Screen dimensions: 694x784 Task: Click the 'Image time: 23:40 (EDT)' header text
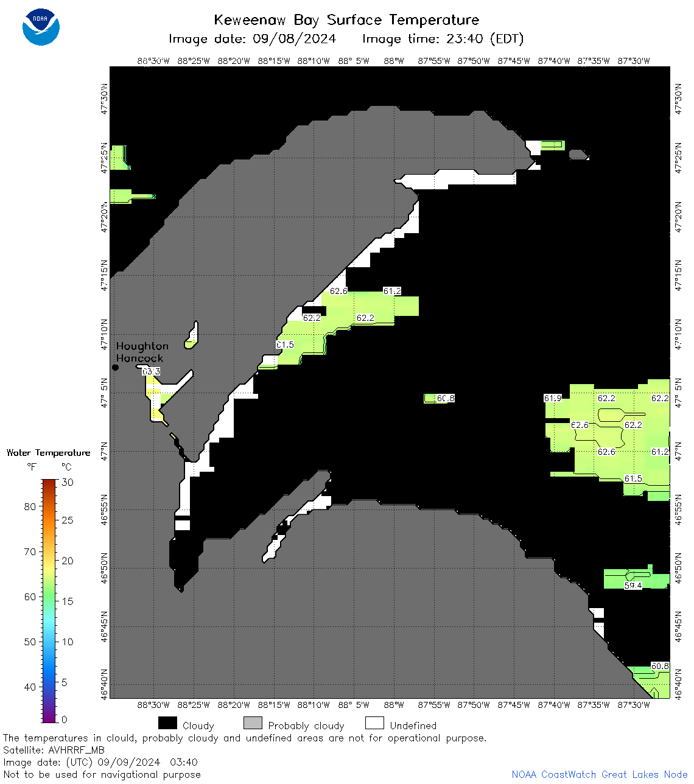443,39
